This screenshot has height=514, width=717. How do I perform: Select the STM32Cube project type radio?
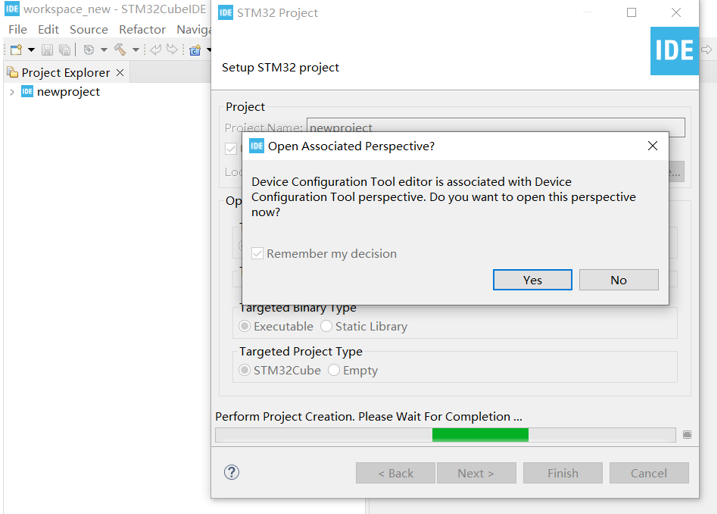coord(245,370)
